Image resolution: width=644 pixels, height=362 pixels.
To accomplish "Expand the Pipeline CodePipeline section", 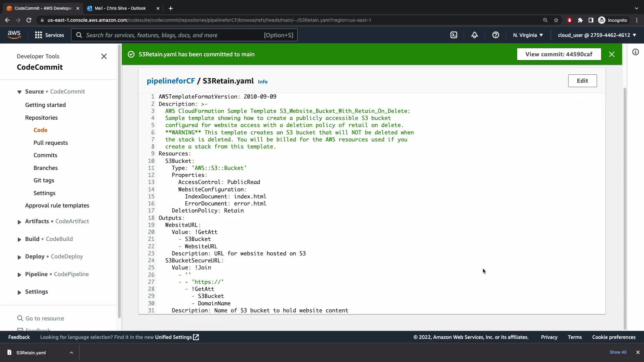I will (x=19, y=275).
